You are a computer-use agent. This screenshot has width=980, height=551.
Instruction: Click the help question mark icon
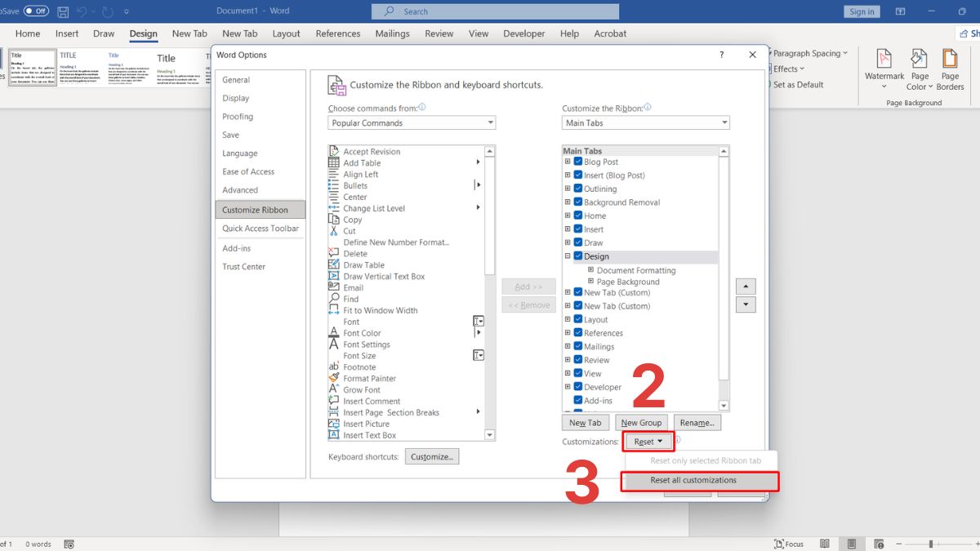tap(721, 55)
